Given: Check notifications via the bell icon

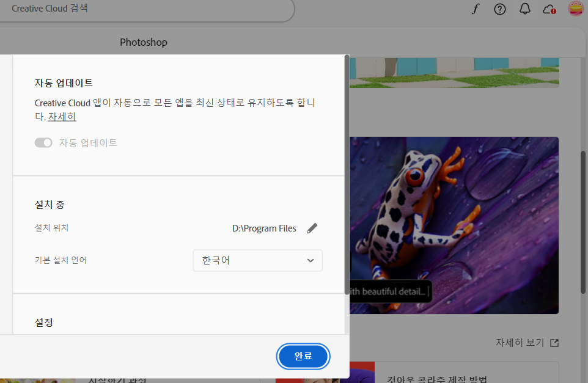Looking at the screenshot, I should (524, 9).
